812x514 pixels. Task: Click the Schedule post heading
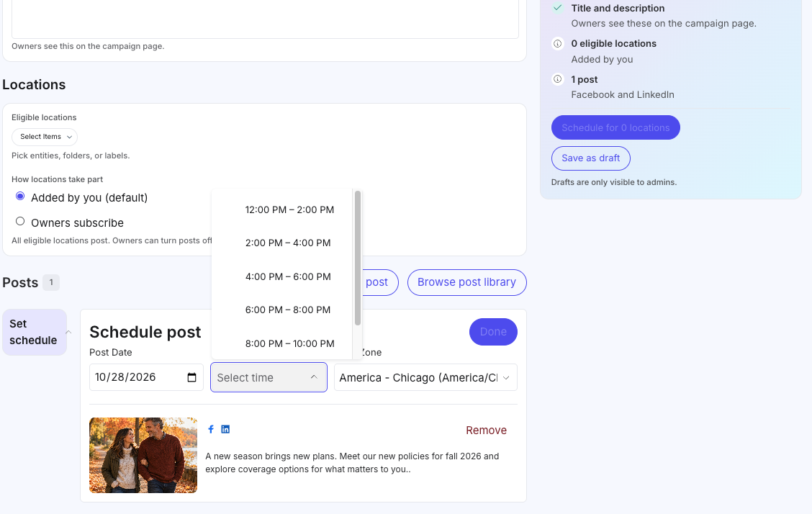(x=145, y=332)
